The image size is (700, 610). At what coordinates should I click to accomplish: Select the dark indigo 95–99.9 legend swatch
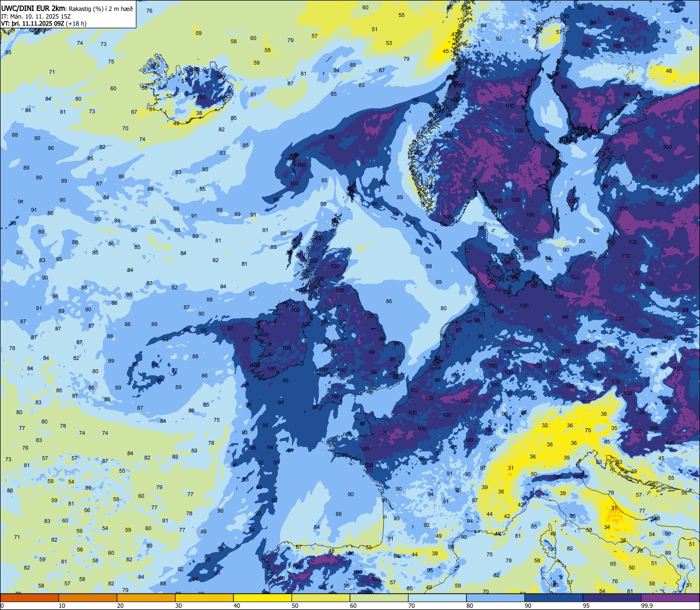(612, 597)
